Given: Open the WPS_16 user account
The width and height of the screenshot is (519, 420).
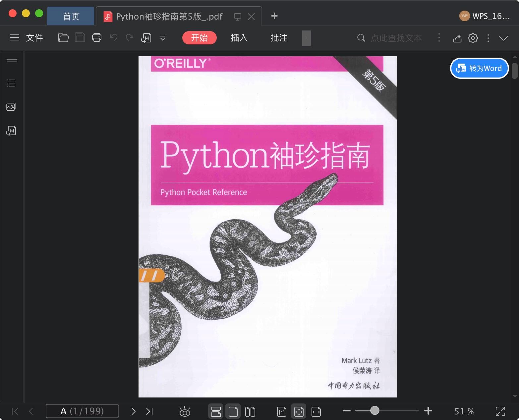Looking at the screenshot, I should point(485,16).
